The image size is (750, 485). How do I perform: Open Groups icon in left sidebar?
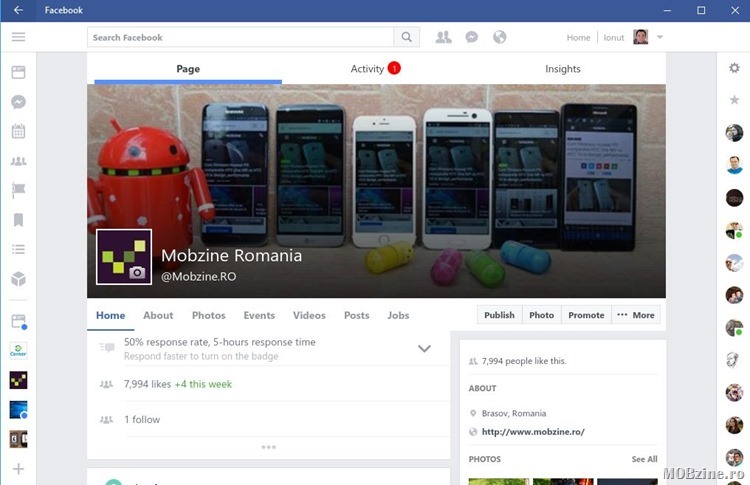[x=18, y=161]
